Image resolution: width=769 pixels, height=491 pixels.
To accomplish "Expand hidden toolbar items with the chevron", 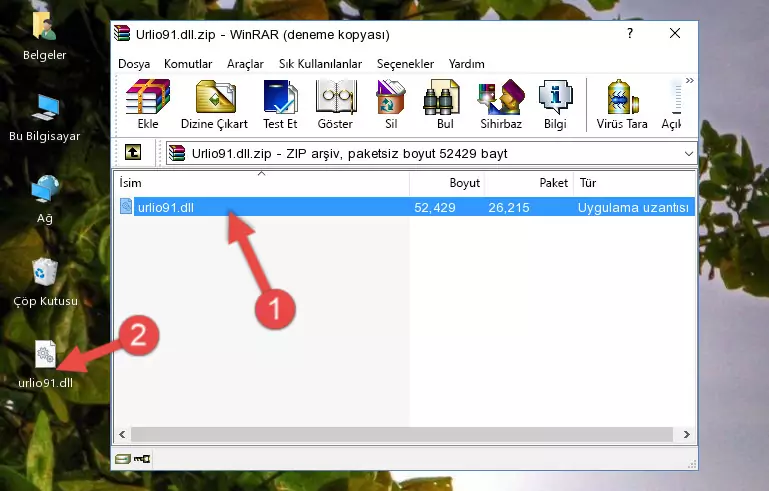I will (x=690, y=80).
